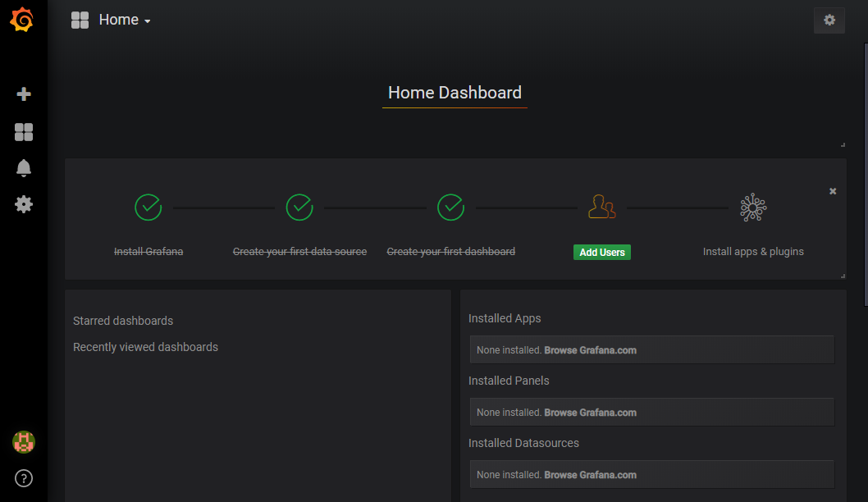The height and width of the screenshot is (502, 868).
Task: Open Browse Grafana.com under Installed Datasources
Action: click(590, 475)
